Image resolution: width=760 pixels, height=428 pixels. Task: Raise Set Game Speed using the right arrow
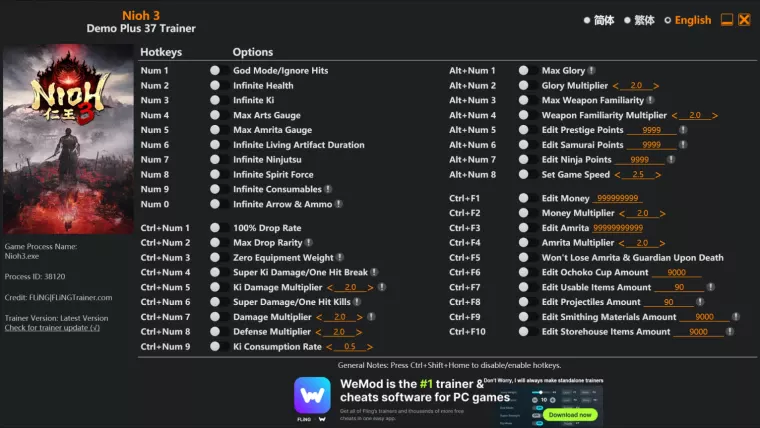point(660,175)
